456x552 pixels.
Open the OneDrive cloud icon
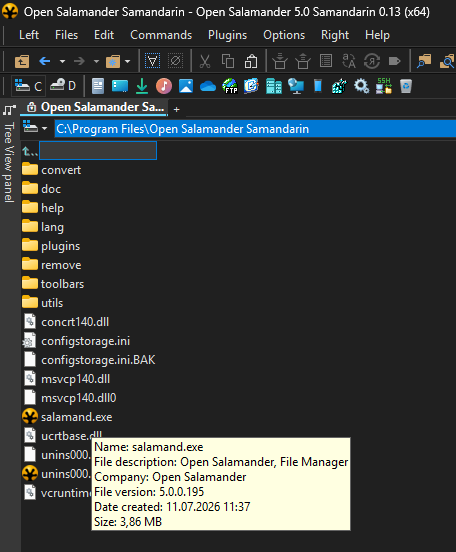(208, 86)
